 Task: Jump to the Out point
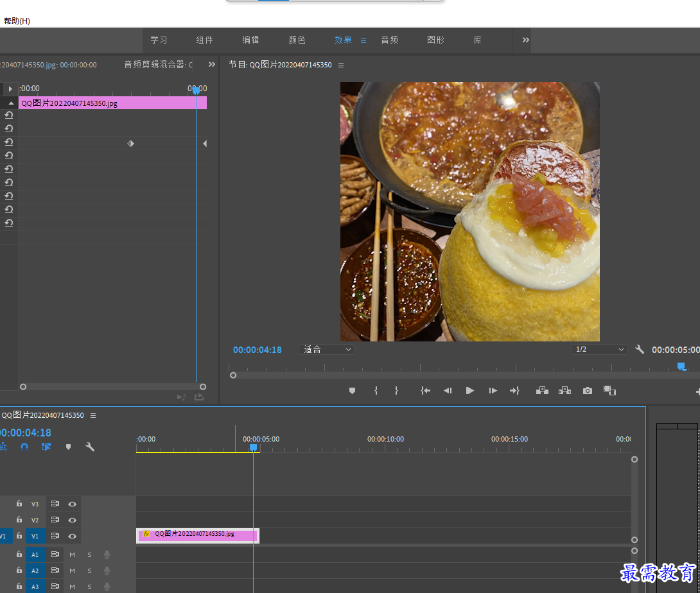[514, 391]
